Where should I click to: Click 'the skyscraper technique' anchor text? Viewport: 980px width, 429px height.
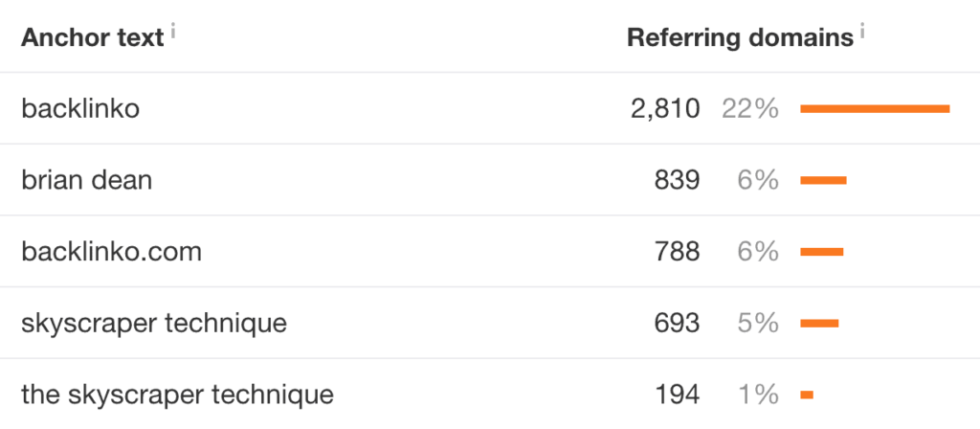click(177, 394)
